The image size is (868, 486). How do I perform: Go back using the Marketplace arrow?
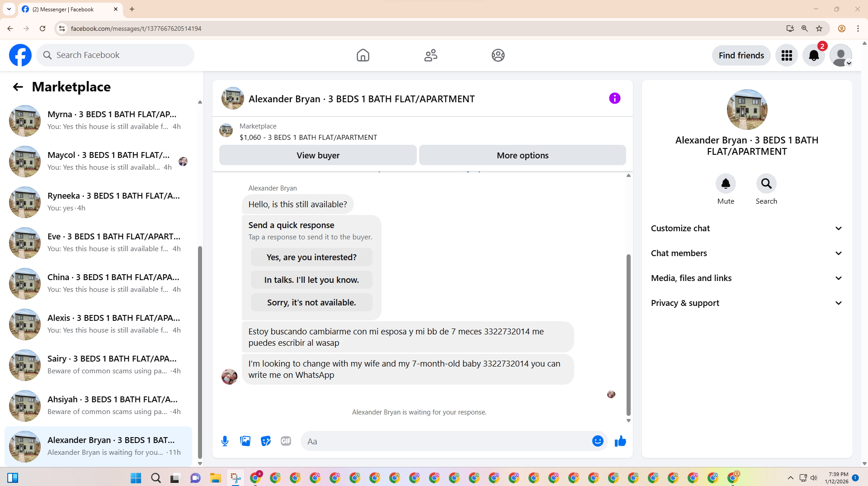pos(18,87)
